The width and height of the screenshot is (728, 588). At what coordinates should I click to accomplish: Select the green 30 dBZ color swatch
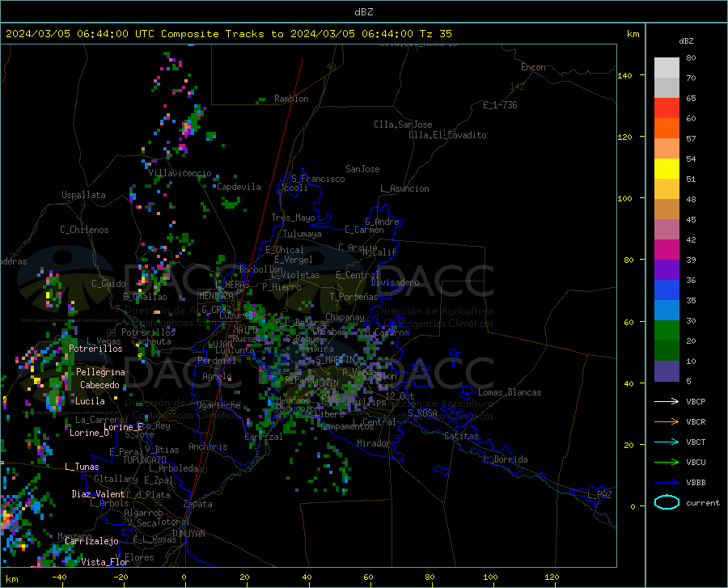click(667, 331)
